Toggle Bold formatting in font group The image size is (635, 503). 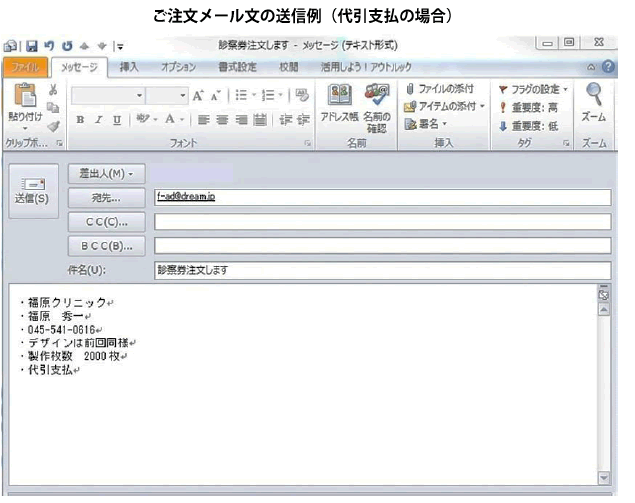[81, 119]
